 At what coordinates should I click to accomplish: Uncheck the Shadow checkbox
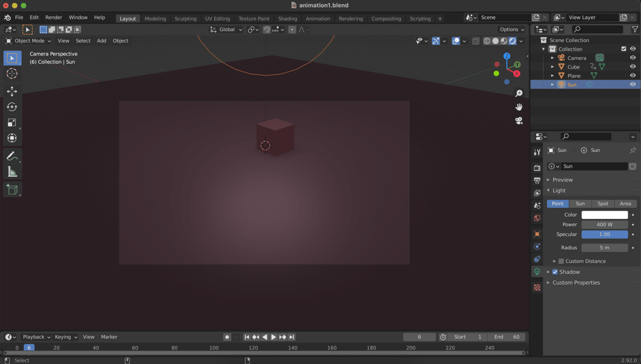click(x=554, y=272)
